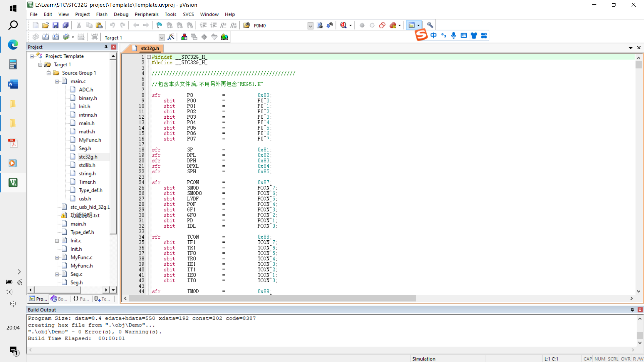Expand the Init.c tree node
Screen dimensions: 644x362
[x=57, y=241]
